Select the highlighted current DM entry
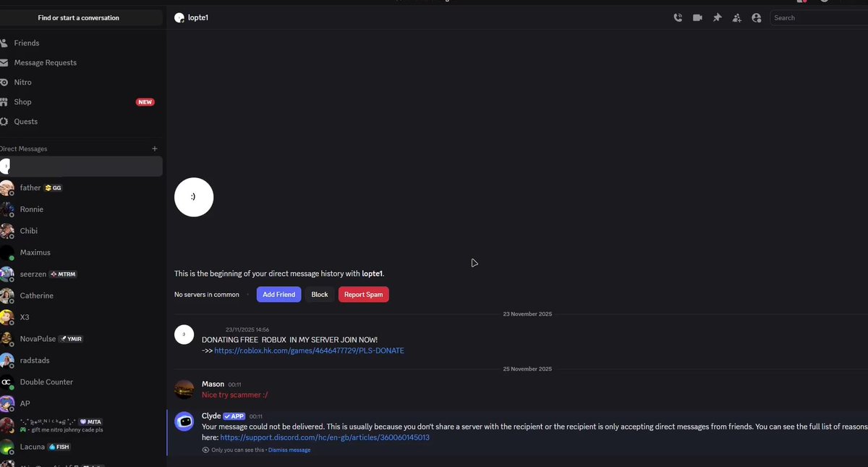Image resolution: width=868 pixels, height=467 pixels. (x=81, y=166)
